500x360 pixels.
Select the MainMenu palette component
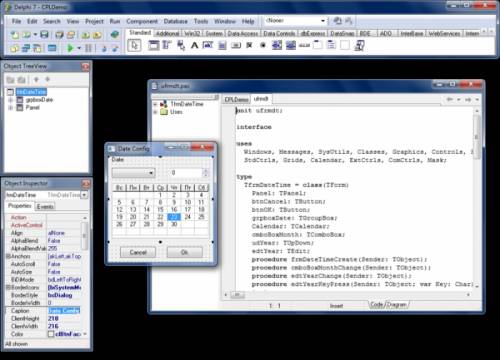pyautogui.click(x=167, y=45)
